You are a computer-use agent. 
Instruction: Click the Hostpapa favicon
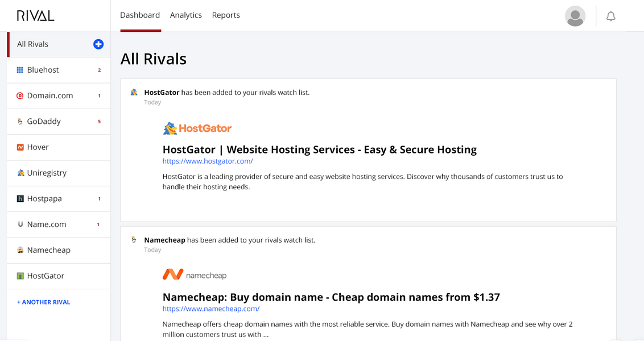click(x=20, y=198)
